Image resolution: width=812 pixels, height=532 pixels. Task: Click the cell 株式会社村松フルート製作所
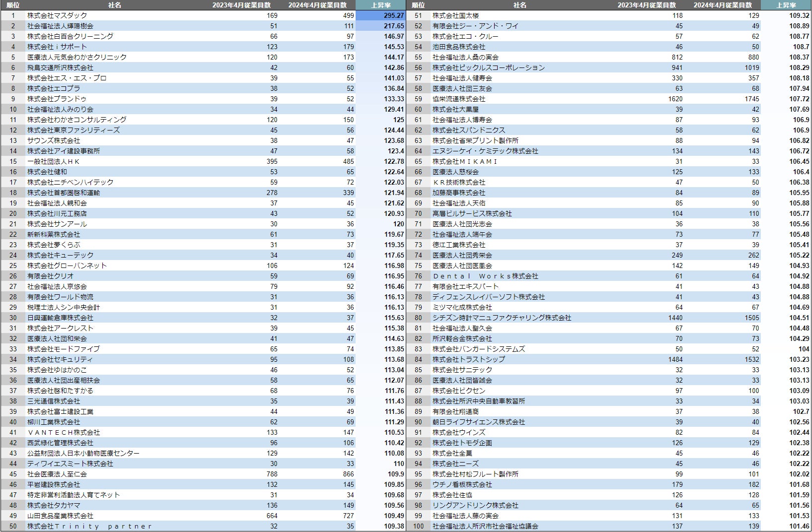tap(475, 474)
